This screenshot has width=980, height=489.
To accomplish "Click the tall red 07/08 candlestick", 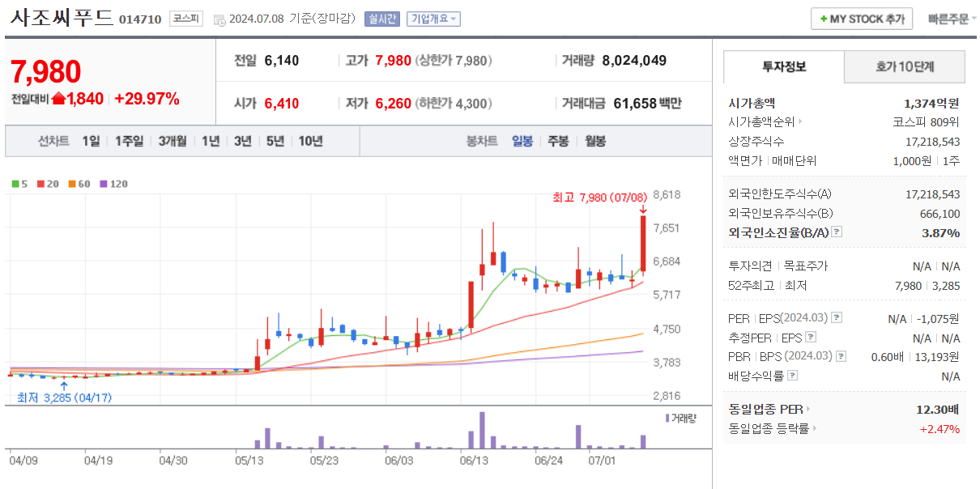I will pyautogui.click(x=643, y=243).
